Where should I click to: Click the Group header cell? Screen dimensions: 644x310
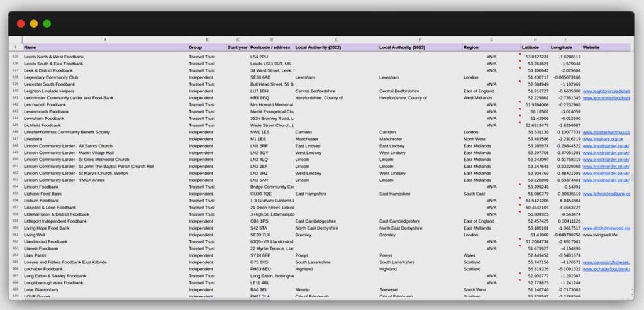pyautogui.click(x=206, y=47)
